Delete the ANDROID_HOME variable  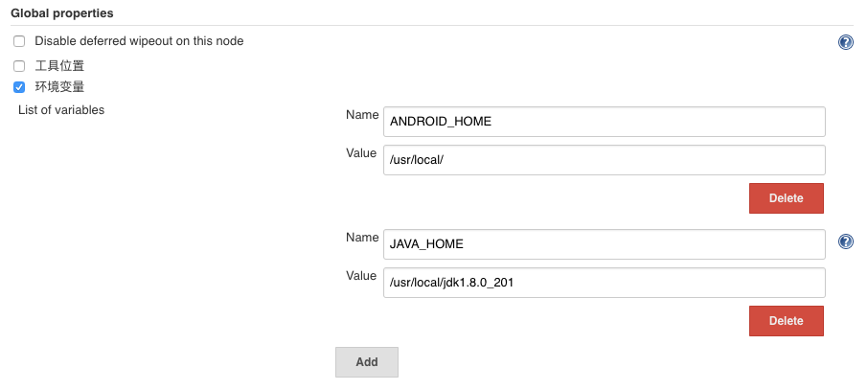[x=786, y=198]
